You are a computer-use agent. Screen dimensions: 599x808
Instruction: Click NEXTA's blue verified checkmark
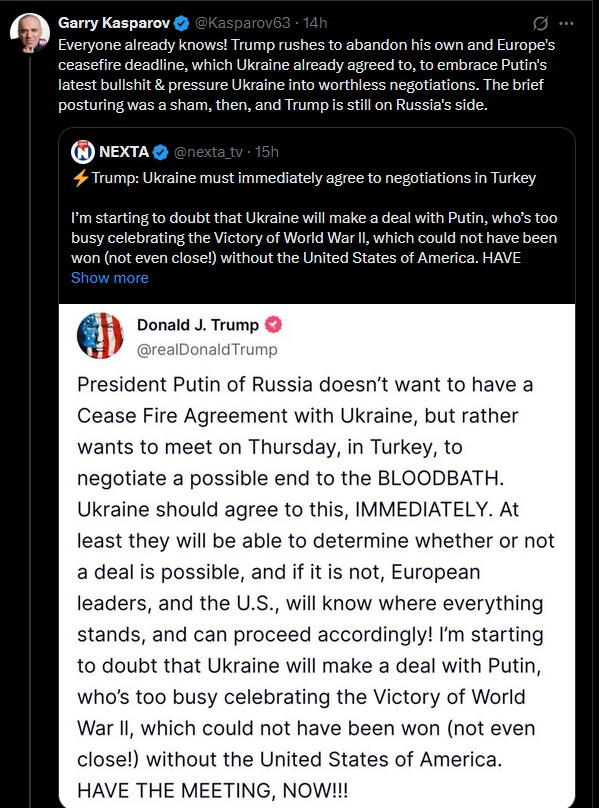(161, 152)
